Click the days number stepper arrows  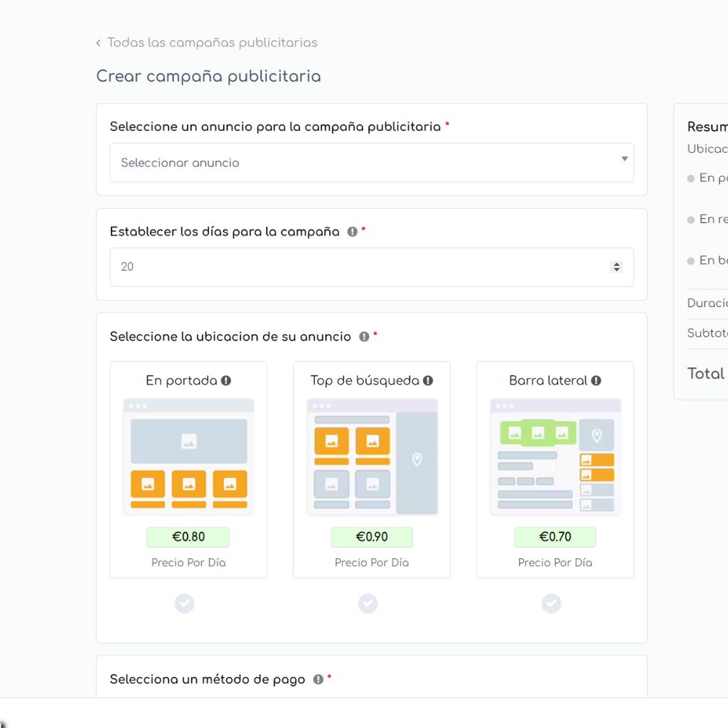click(616, 267)
